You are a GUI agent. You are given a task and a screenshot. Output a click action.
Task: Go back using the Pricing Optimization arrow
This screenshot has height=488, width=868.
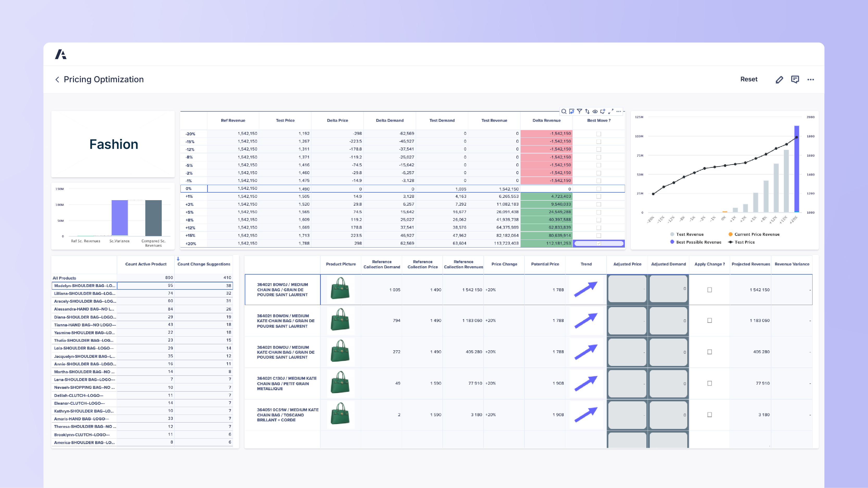pyautogui.click(x=57, y=79)
